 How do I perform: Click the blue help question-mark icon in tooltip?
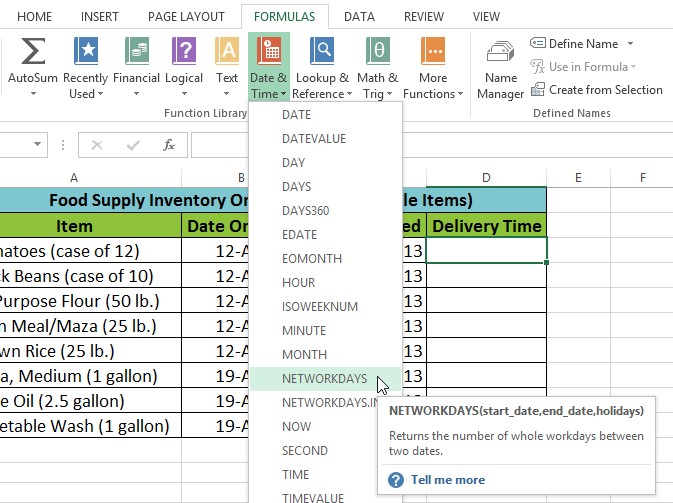(x=396, y=480)
